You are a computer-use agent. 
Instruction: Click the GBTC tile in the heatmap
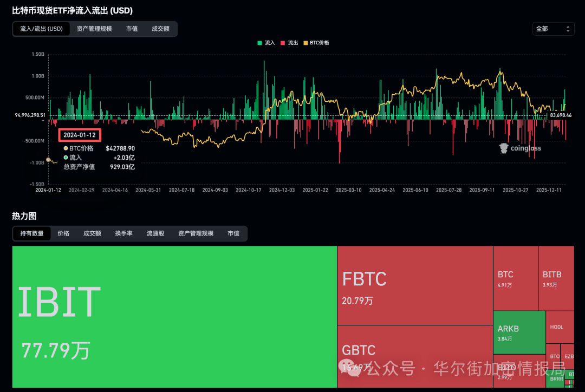click(414, 357)
